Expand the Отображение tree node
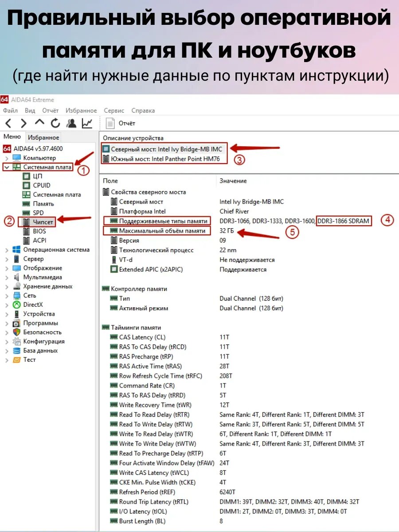Viewport: 399px width, 532px height. [x=7, y=268]
